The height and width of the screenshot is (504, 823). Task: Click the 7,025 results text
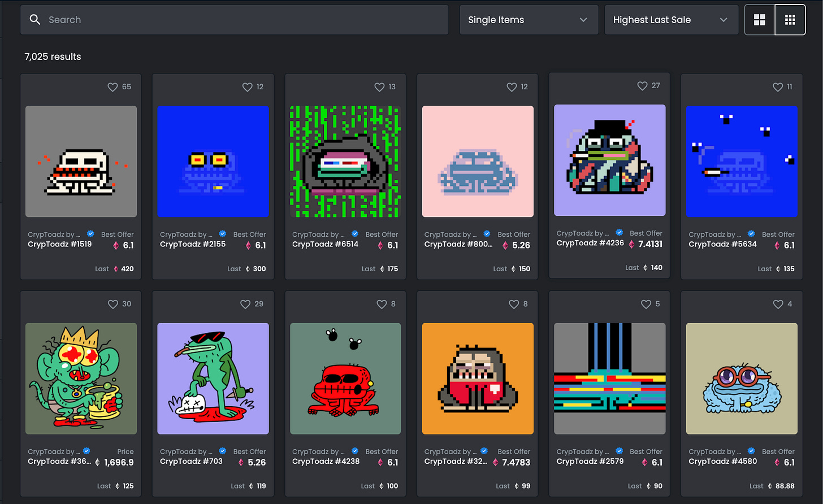pos(53,57)
